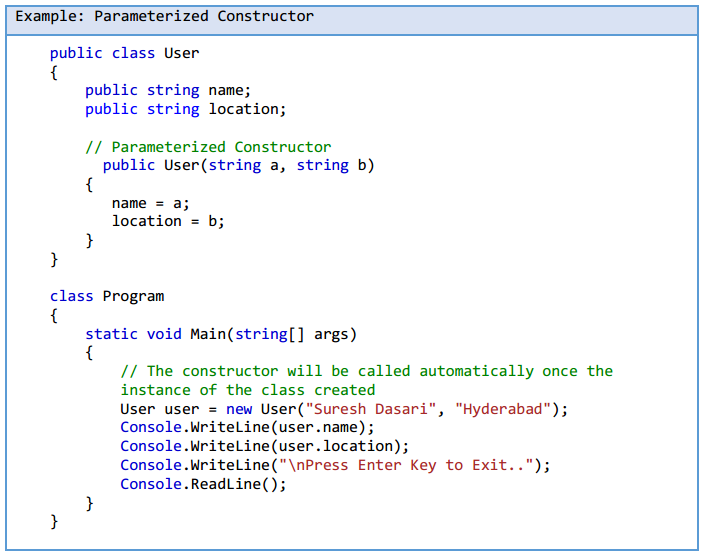Click the 'location = b;' assignment

[168, 221]
